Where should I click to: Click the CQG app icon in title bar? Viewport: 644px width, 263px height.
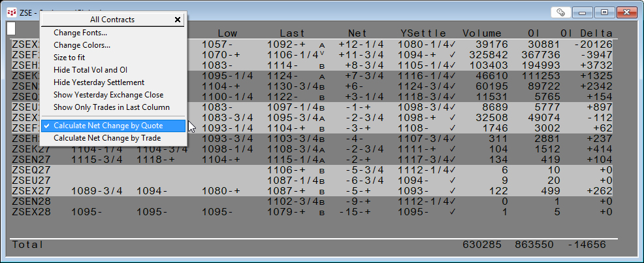coord(11,12)
